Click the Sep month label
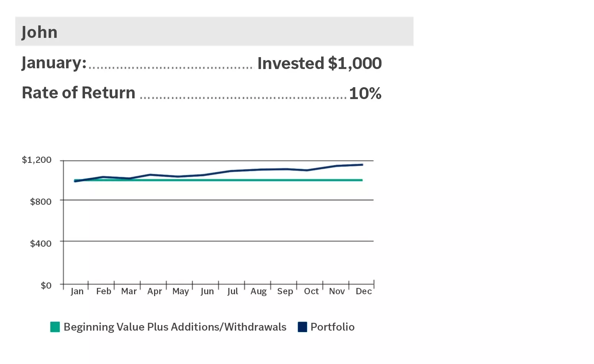Viewport: 594px width, 364px height. pyautogui.click(x=285, y=291)
